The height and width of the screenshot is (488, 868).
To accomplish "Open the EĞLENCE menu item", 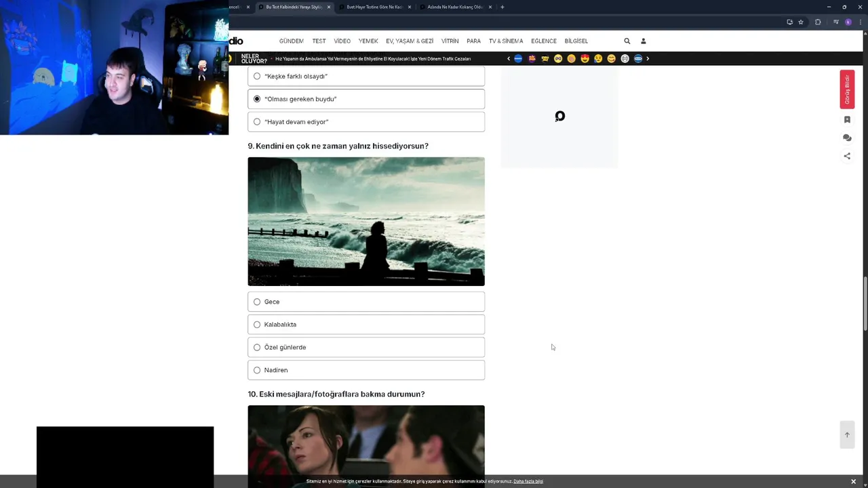I will [x=544, y=41].
